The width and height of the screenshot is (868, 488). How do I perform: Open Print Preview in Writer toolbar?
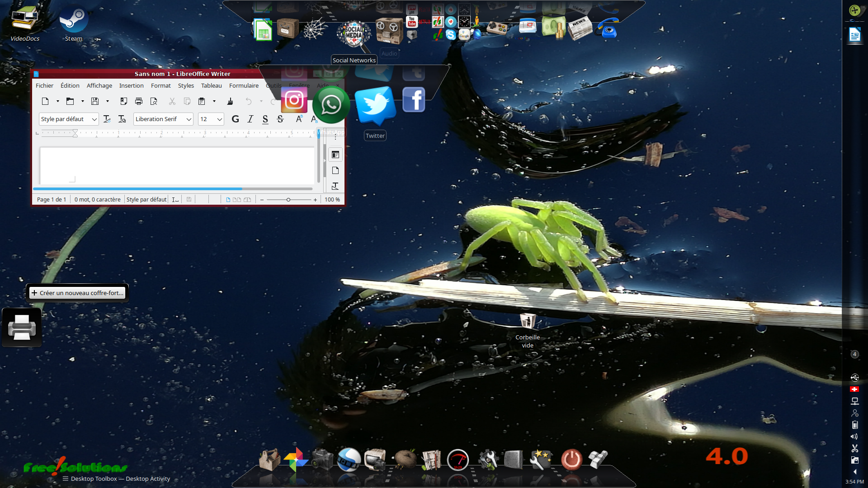154,101
